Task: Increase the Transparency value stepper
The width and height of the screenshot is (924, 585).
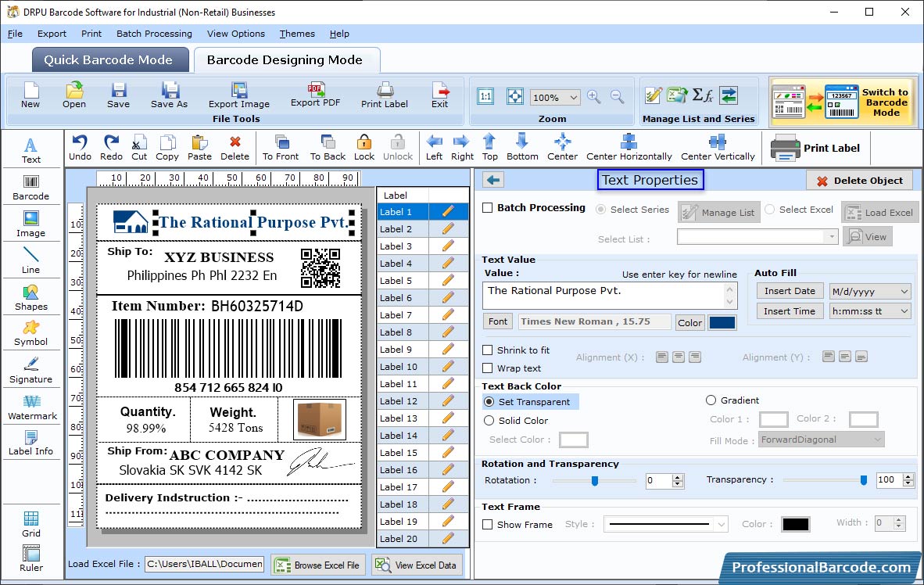Action: click(x=908, y=476)
